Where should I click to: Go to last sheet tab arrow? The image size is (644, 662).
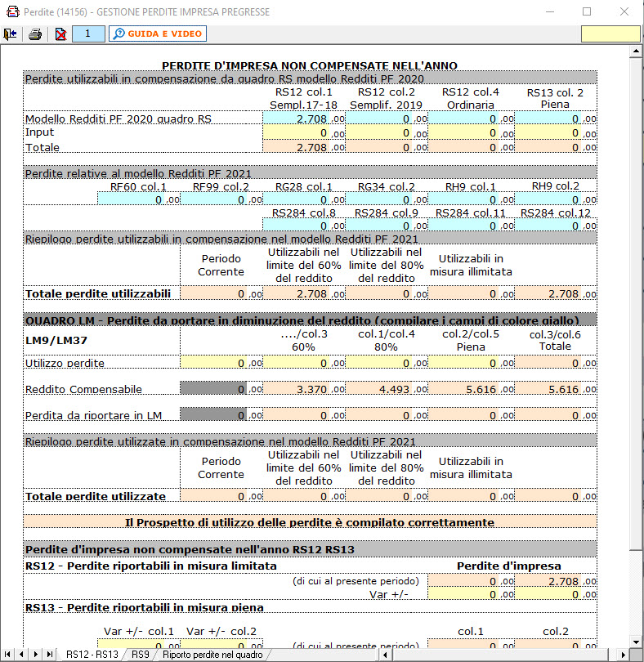pos(50,655)
